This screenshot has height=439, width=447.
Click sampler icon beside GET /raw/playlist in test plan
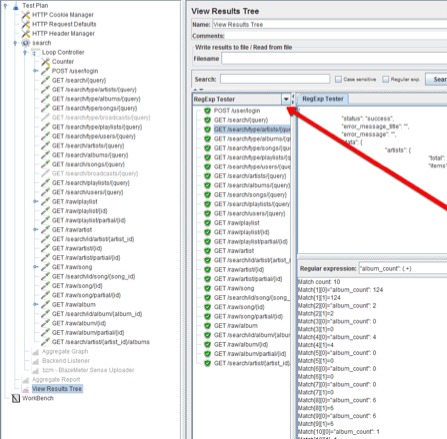point(46,202)
